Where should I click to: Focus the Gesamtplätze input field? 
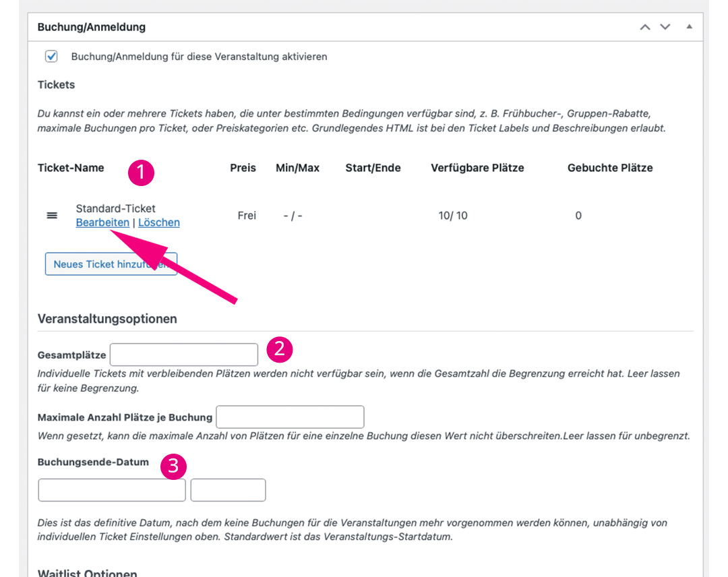(x=184, y=355)
